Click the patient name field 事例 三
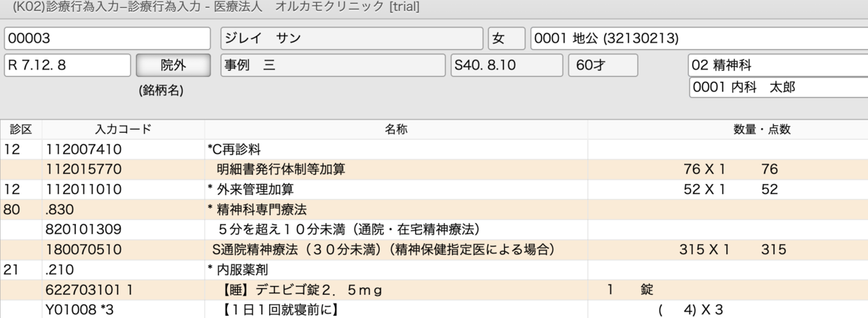Image resolution: width=868 pixels, height=318 pixels. (x=333, y=65)
